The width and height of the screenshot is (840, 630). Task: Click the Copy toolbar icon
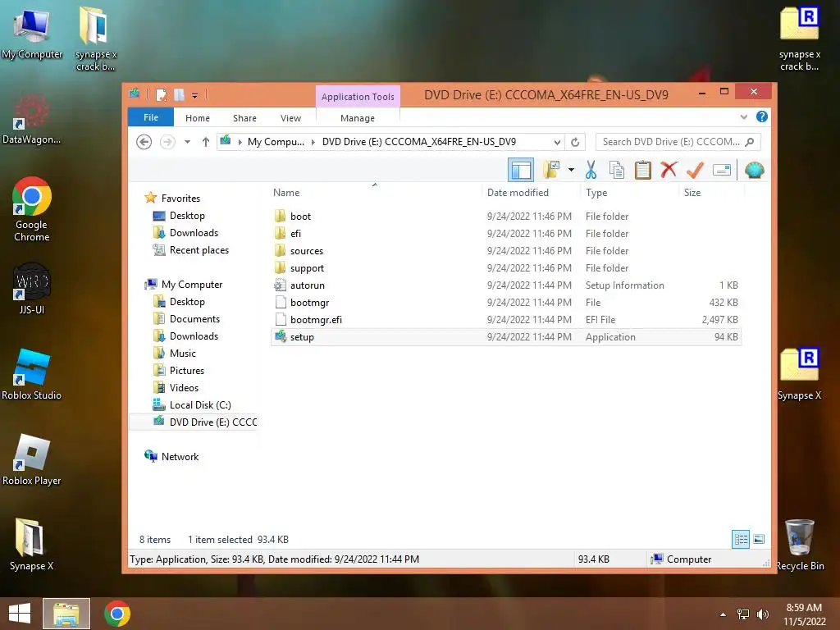click(x=617, y=171)
